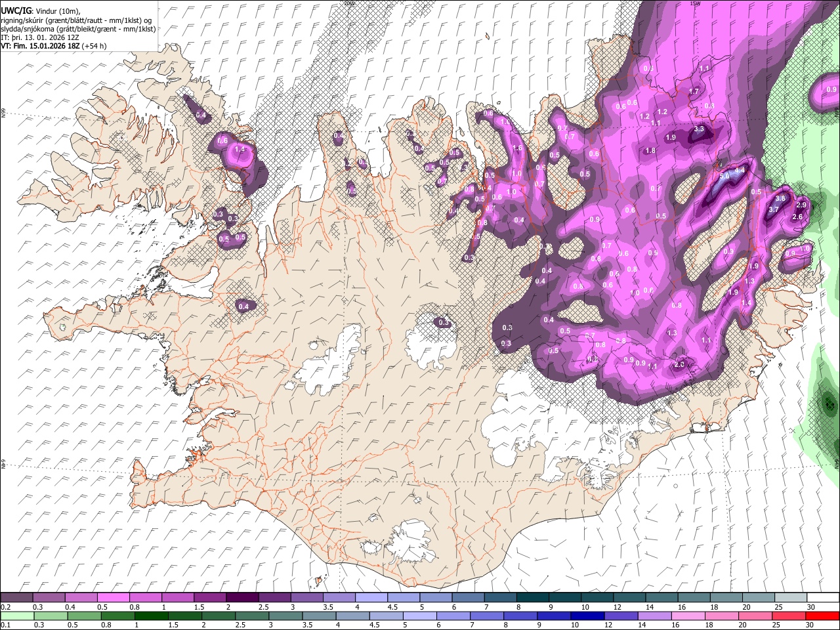This screenshot has height=630, width=840.
Task: Click the 4.4 precipitation value on the map
Action: click(740, 170)
